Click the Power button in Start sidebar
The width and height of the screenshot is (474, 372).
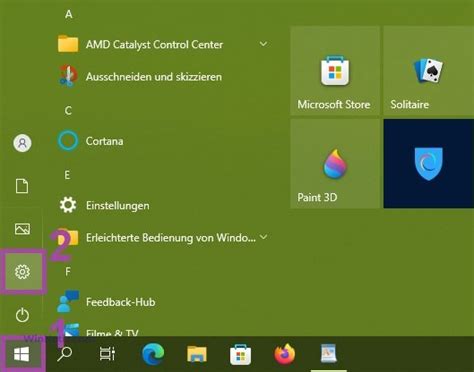[x=22, y=315]
